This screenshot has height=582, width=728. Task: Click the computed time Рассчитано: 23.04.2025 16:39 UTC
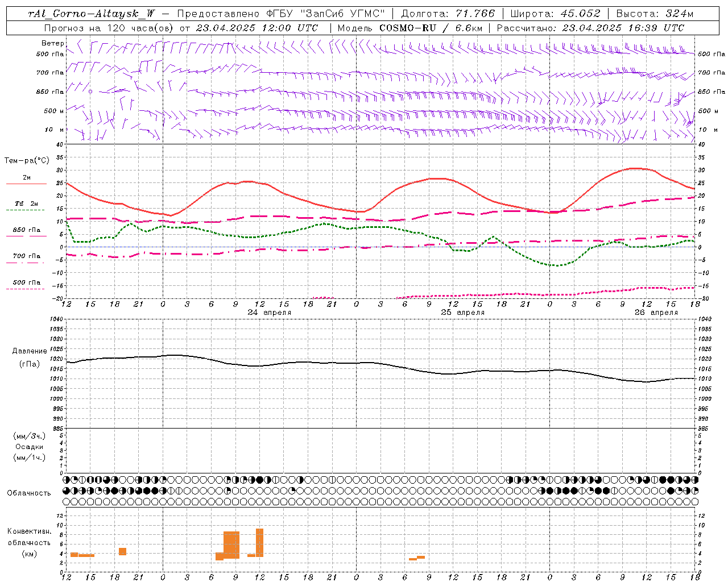click(590, 28)
